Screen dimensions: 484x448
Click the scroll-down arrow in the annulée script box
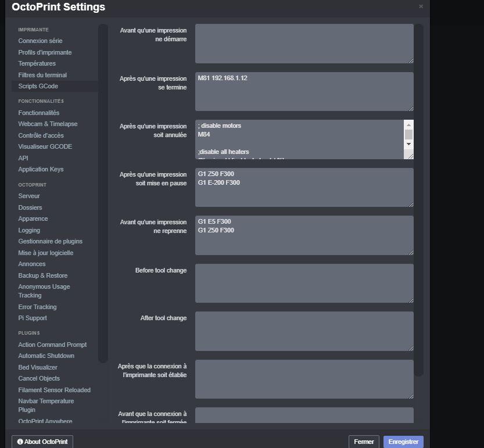tap(408, 144)
